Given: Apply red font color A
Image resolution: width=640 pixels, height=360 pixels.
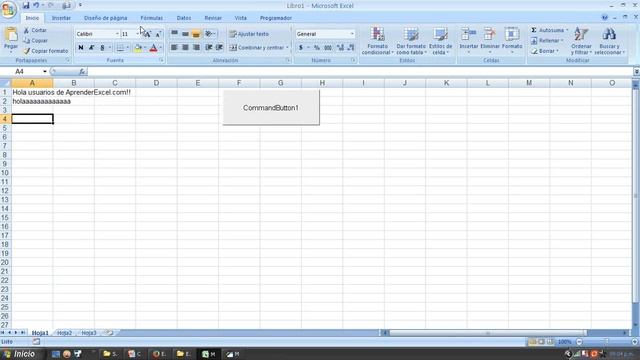Looking at the screenshot, I should (153, 48).
